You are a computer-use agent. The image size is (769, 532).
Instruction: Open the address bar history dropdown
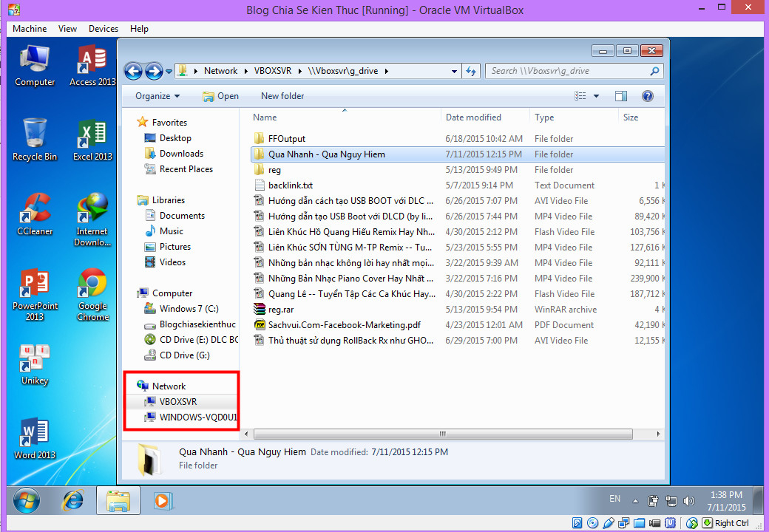click(454, 72)
